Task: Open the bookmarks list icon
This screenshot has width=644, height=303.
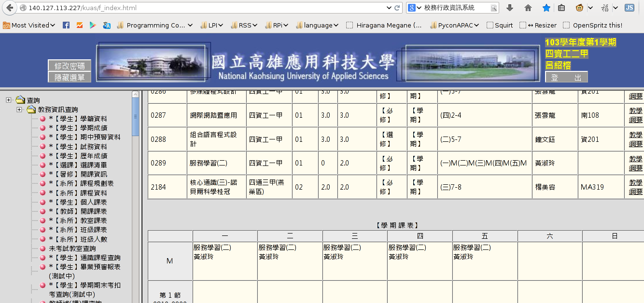Action: pos(561,8)
